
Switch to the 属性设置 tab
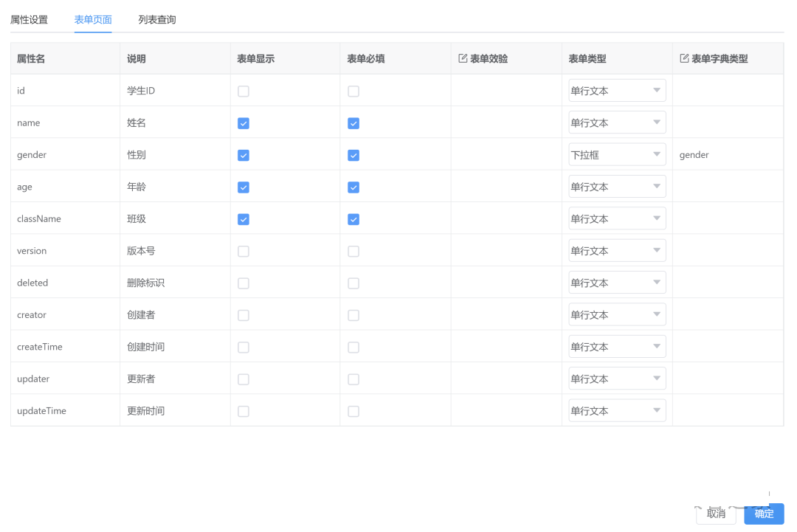point(29,19)
